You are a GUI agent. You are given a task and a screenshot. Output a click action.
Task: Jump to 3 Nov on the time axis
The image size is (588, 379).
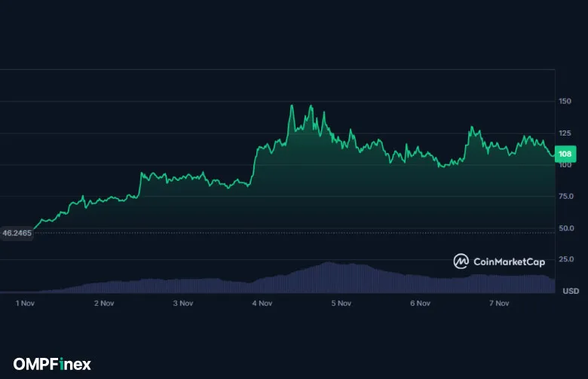pos(183,304)
